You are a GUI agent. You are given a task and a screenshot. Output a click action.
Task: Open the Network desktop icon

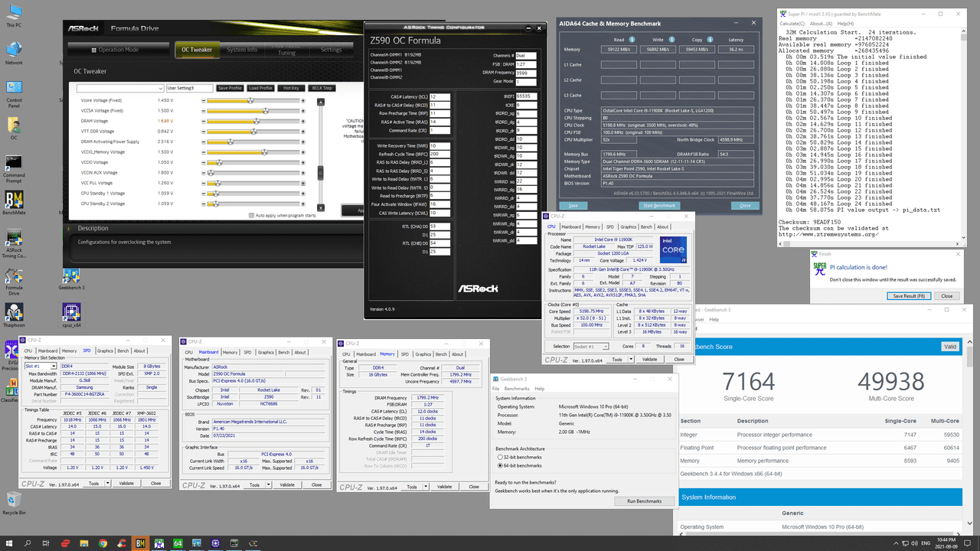click(x=14, y=52)
